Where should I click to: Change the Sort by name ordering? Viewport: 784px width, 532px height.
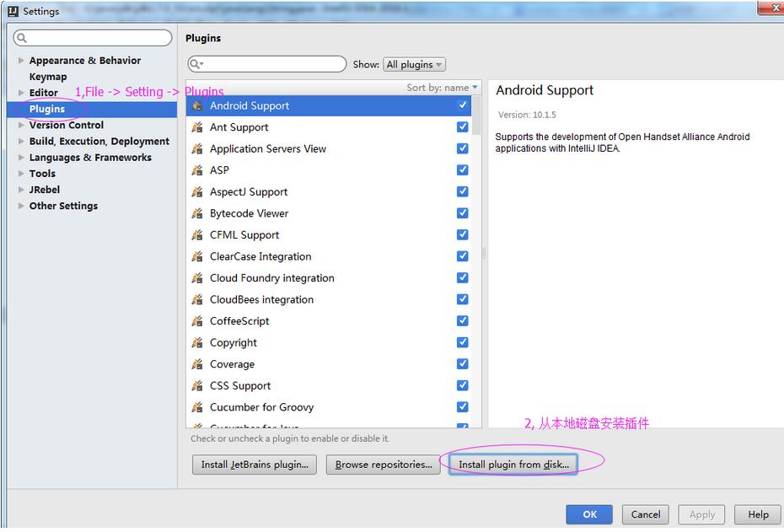tap(442, 88)
